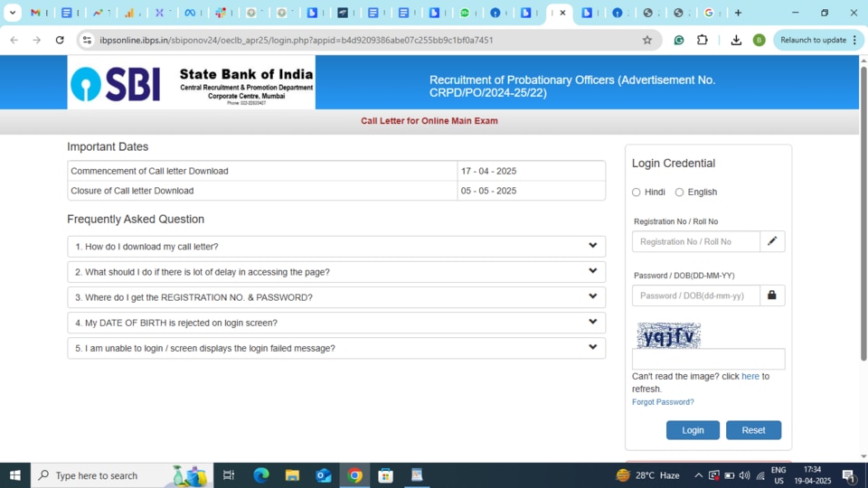Expand FAQ 5 about login failed message
Viewport: 868px width, 488px height.
point(336,348)
